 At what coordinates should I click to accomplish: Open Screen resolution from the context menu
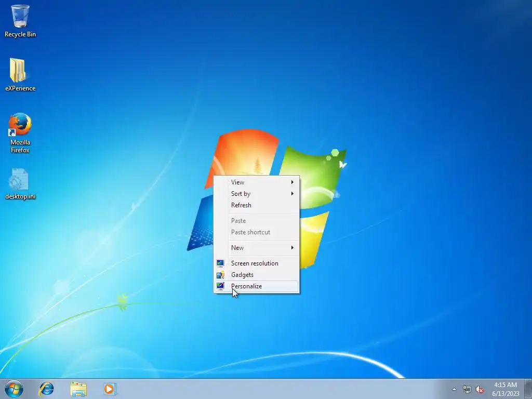pos(257,263)
